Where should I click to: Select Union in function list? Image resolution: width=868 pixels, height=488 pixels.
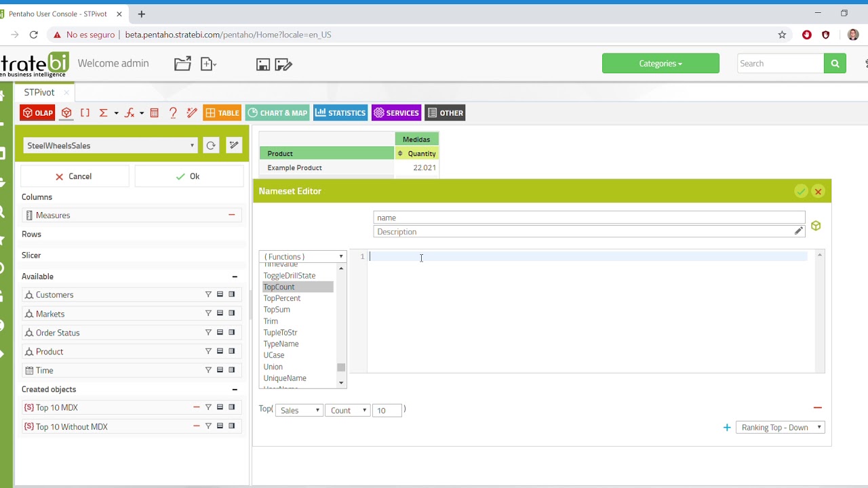pyautogui.click(x=273, y=367)
